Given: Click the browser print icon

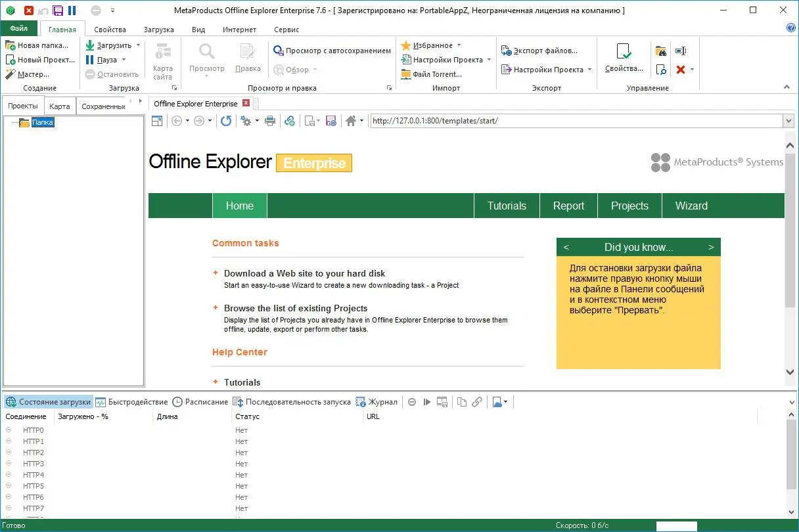Looking at the screenshot, I should 269,121.
